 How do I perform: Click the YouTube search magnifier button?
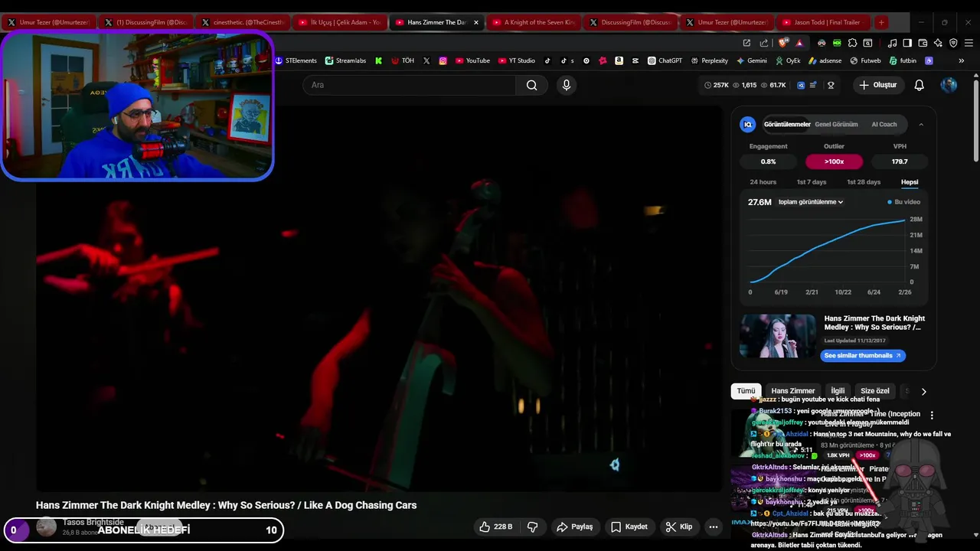tap(531, 85)
